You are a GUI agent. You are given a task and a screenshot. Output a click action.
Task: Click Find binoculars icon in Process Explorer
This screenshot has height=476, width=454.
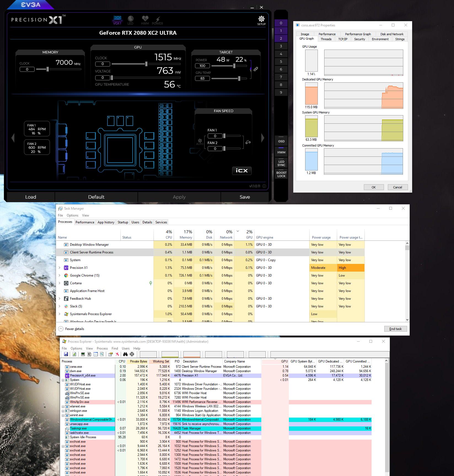pyautogui.click(x=125, y=354)
